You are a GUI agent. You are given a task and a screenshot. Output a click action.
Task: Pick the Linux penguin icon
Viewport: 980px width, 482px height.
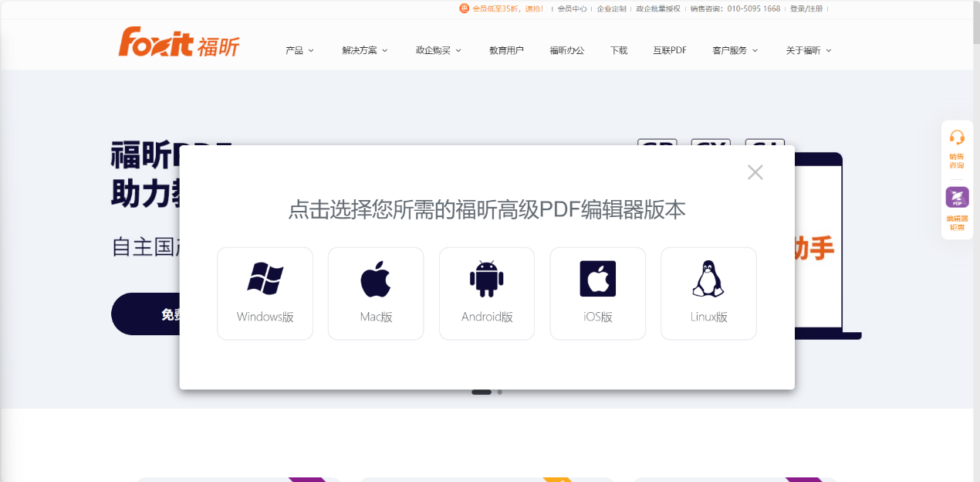[708, 278]
